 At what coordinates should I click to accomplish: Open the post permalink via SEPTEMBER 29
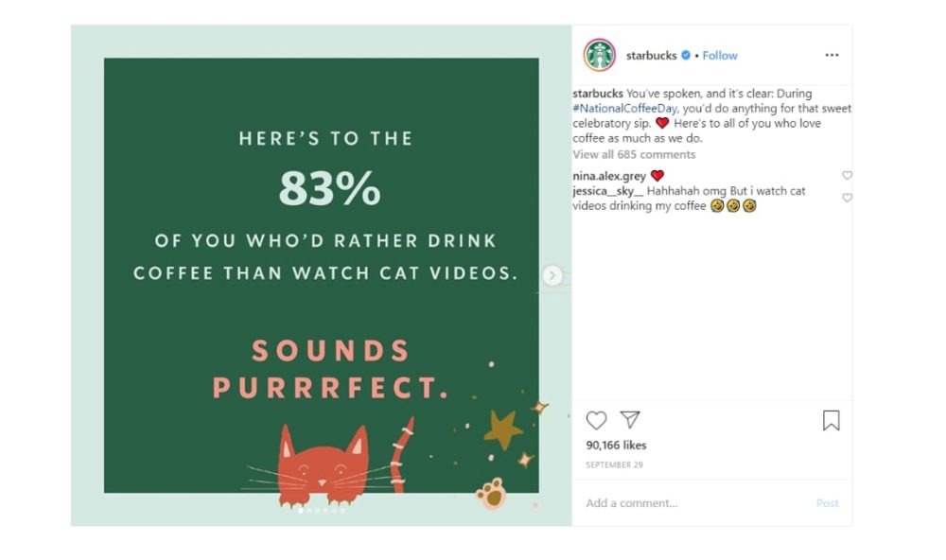(x=613, y=464)
